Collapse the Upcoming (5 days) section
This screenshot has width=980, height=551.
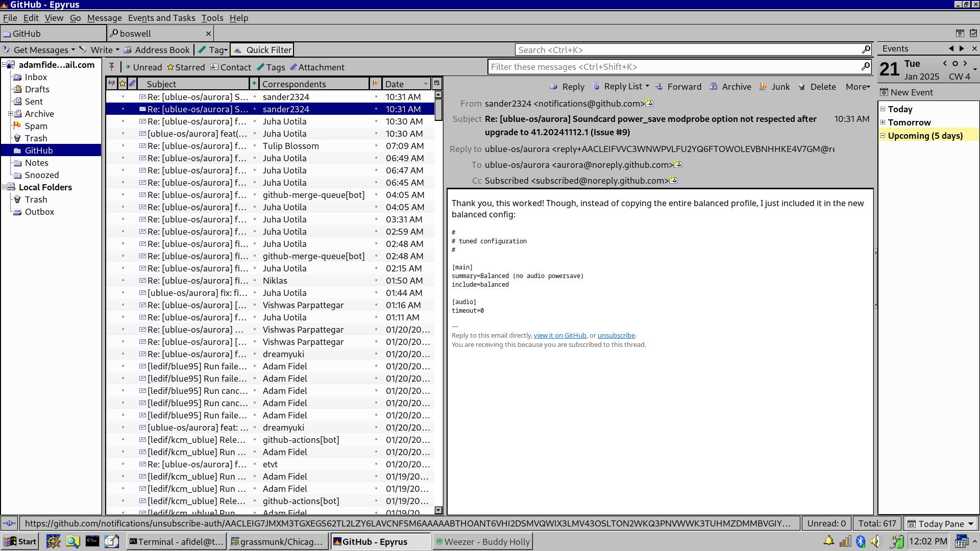pyautogui.click(x=883, y=135)
